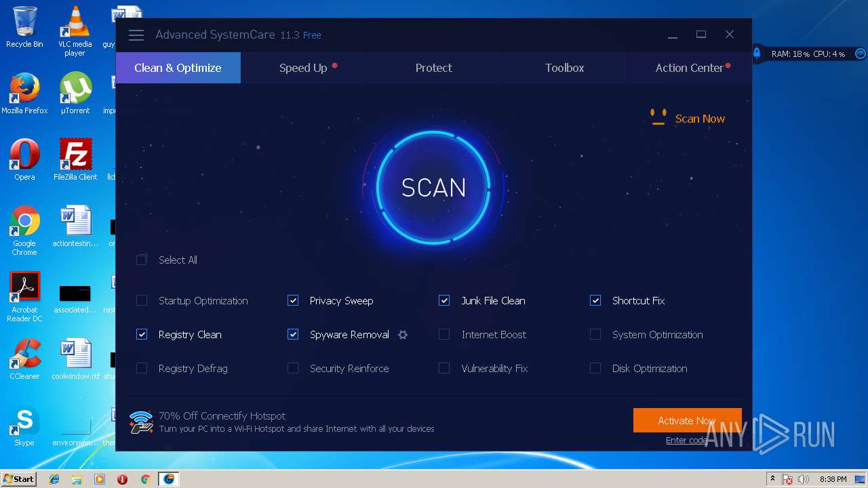Enable Startup Optimization checkbox
868x488 pixels.
(142, 301)
